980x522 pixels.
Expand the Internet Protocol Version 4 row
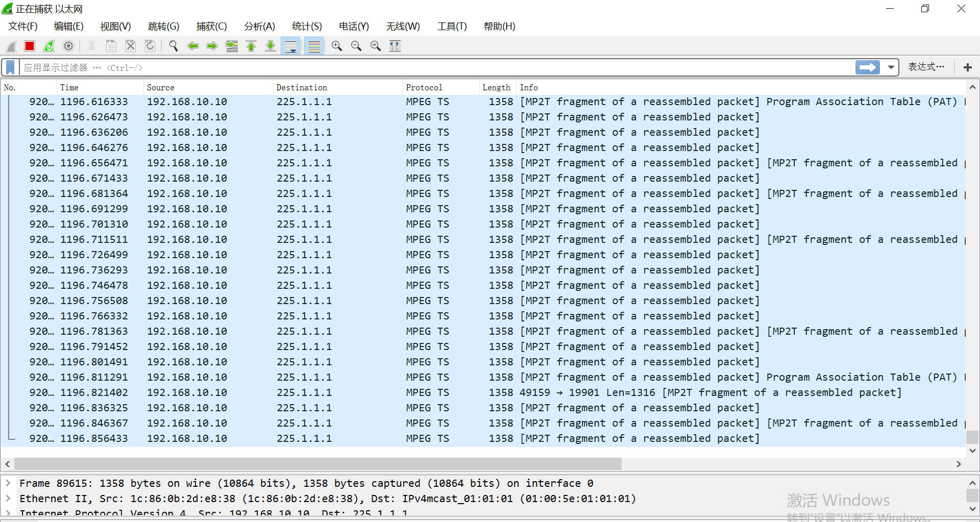click(x=8, y=512)
